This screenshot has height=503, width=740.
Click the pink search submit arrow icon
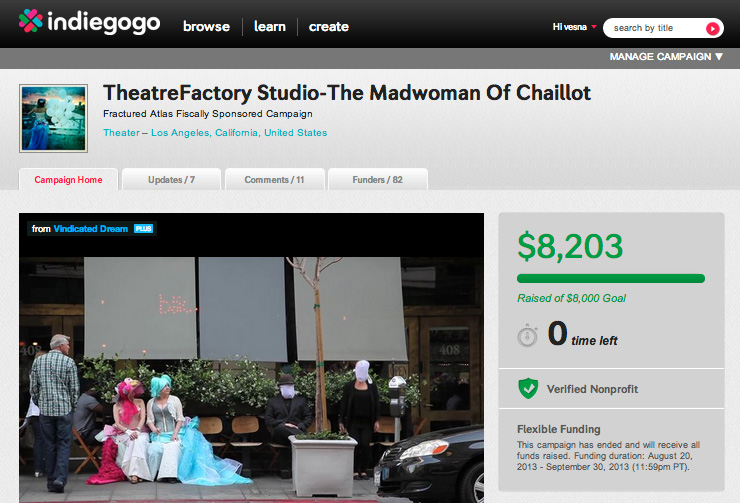[x=712, y=28]
